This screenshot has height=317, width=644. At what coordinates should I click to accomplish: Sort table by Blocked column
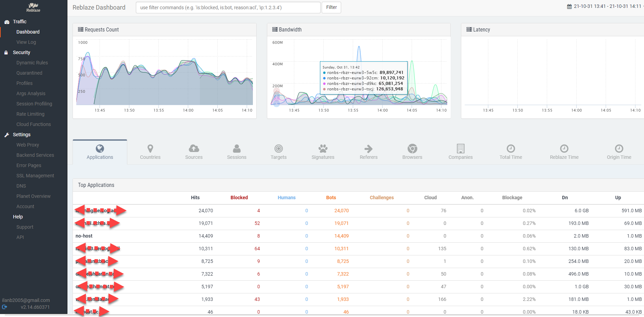239,198
